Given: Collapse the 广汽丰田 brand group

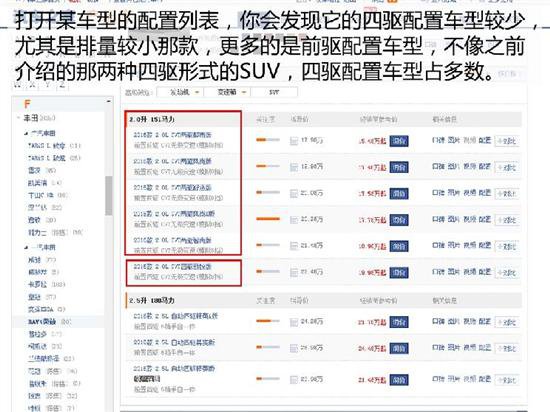Looking at the screenshot, I should coord(26,134).
